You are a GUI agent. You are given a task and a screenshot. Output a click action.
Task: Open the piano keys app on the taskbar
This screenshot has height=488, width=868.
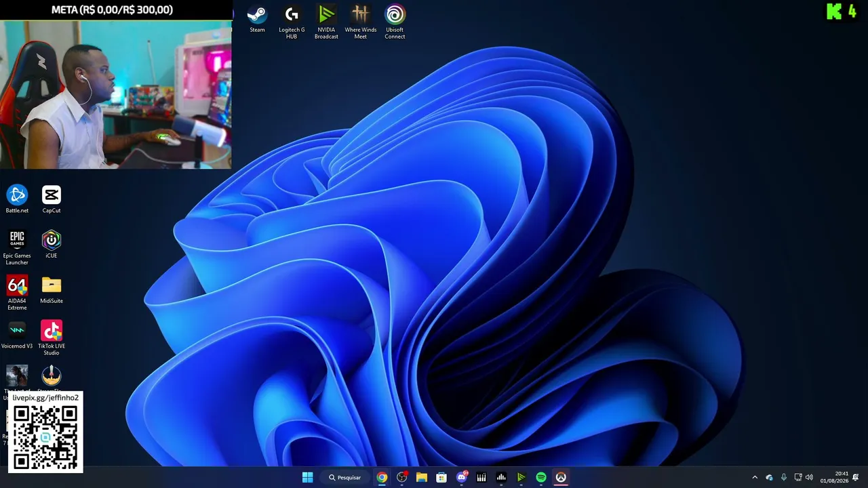pos(481,477)
